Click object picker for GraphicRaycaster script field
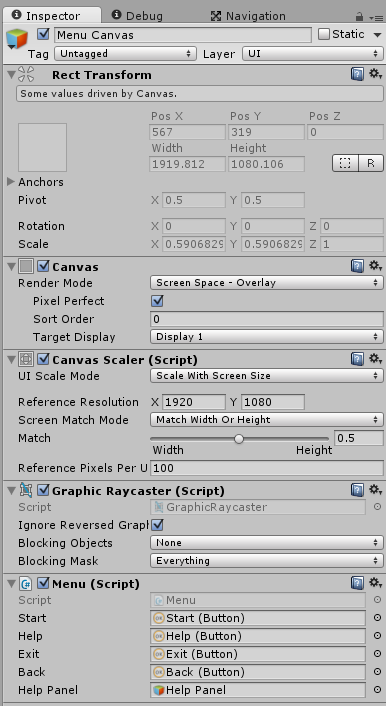 click(377, 507)
